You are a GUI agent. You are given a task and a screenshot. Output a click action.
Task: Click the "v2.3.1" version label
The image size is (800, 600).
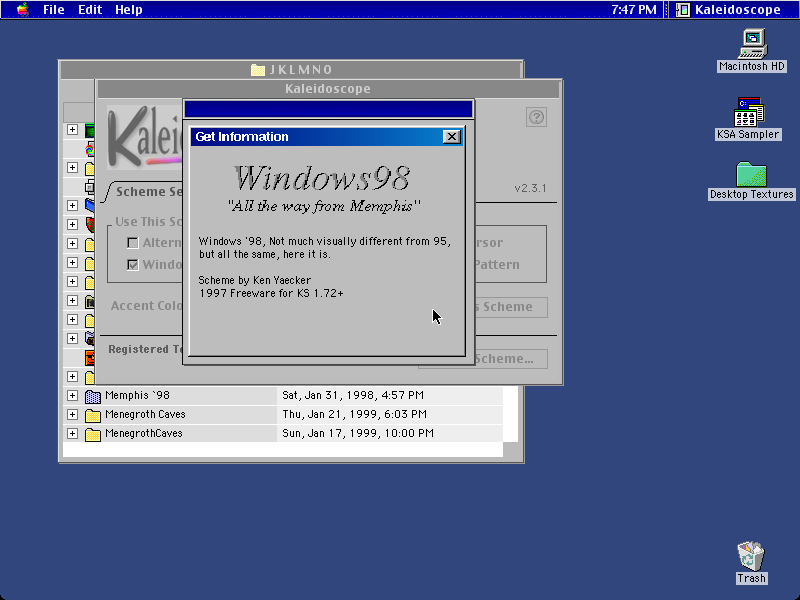(530, 188)
